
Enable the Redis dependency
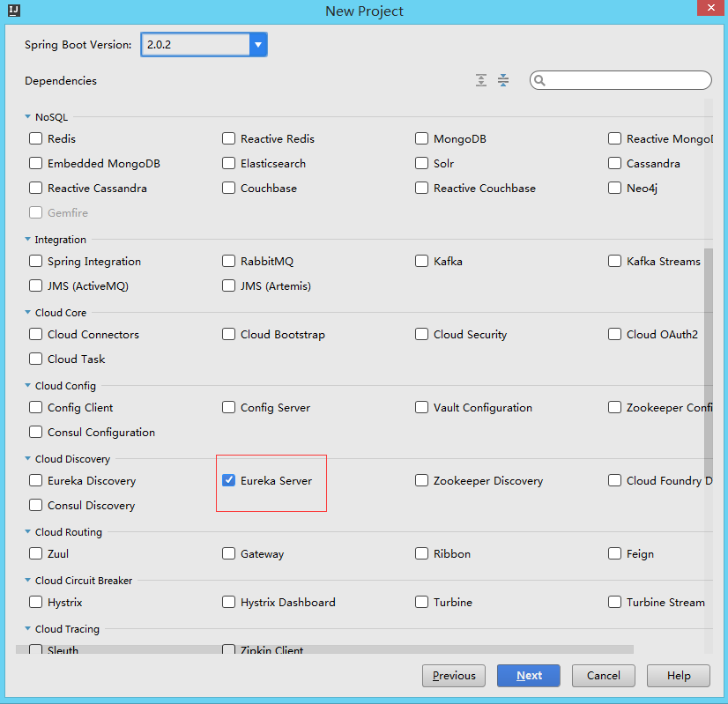pyautogui.click(x=36, y=138)
